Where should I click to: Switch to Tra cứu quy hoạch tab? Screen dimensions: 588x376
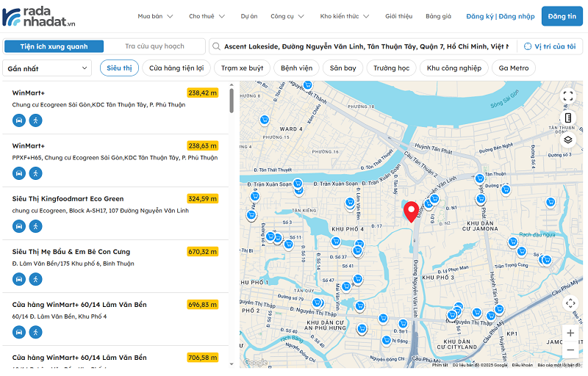click(x=154, y=46)
